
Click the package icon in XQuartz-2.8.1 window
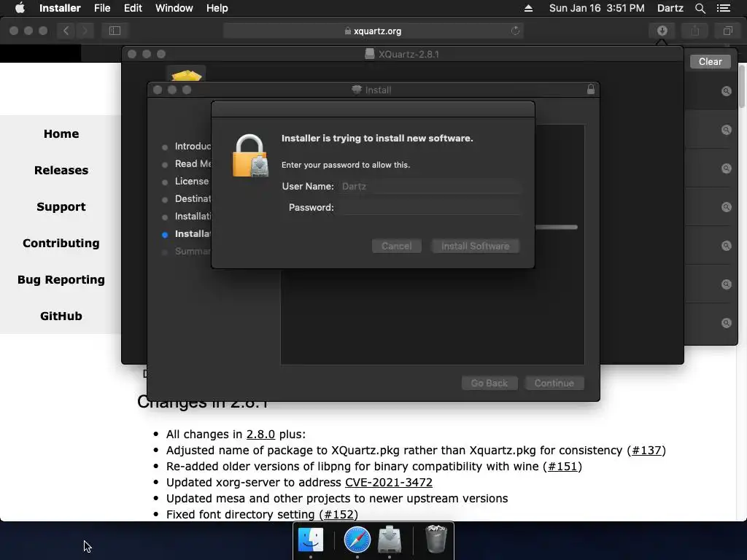point(186,74)
